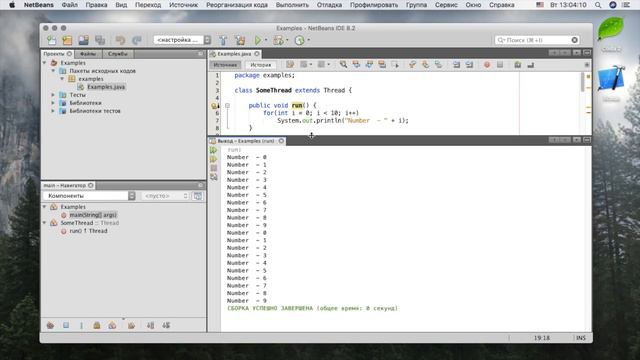Click the Stop icon in Output panel sidebar
Image resolution: width=640 pixels, height=360 pixels.
coord(213,168)
